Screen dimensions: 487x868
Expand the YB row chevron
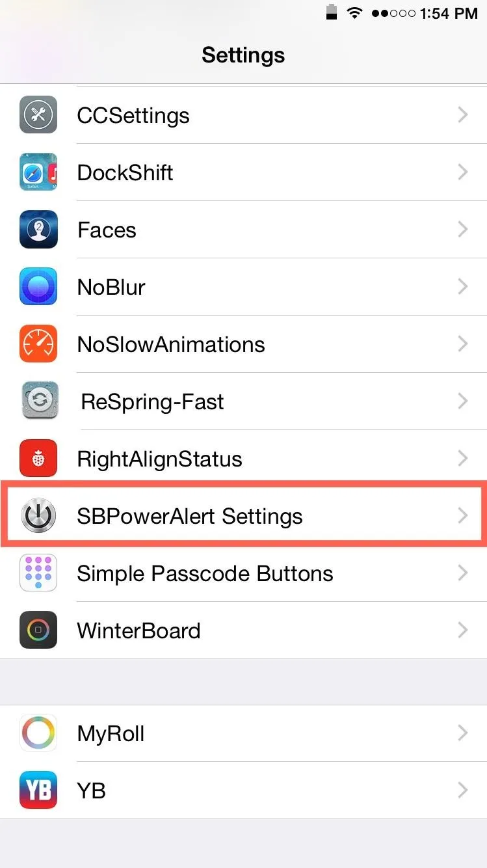[463, 791]
